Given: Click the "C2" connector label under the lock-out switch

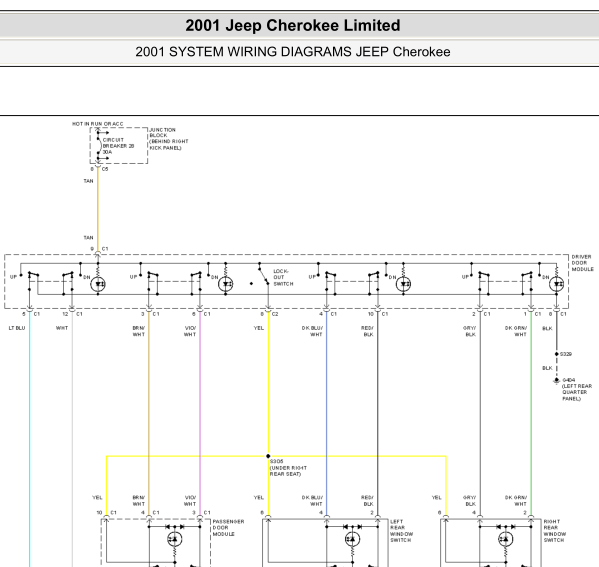Looking at the screenshot, I should pyautogui.click(x=275, y=314).
